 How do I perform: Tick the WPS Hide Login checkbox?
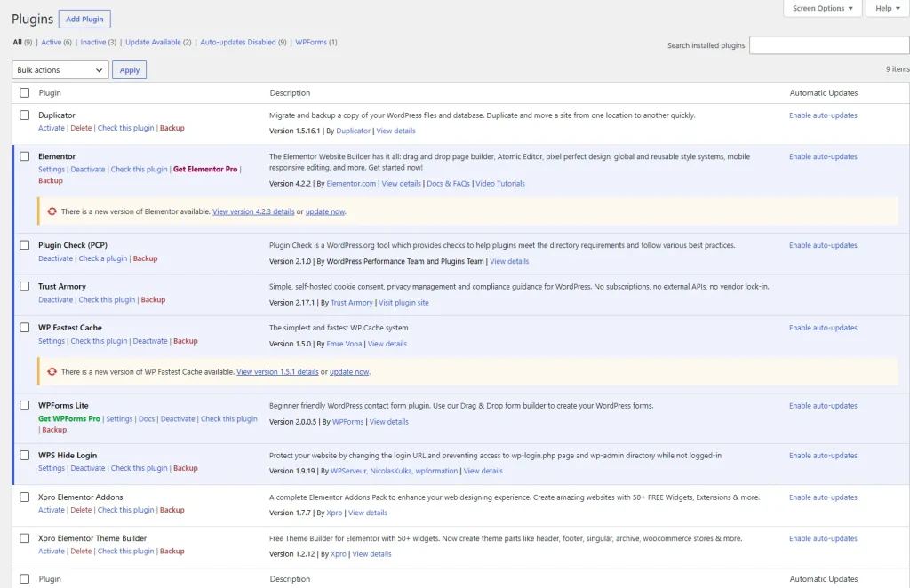[x=24, y=455]
